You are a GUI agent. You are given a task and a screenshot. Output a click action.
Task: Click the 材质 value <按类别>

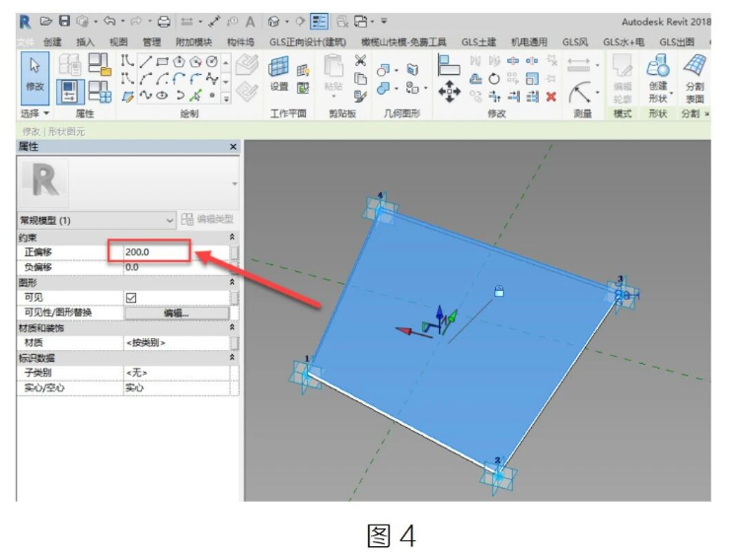click(x=177, y=343)
